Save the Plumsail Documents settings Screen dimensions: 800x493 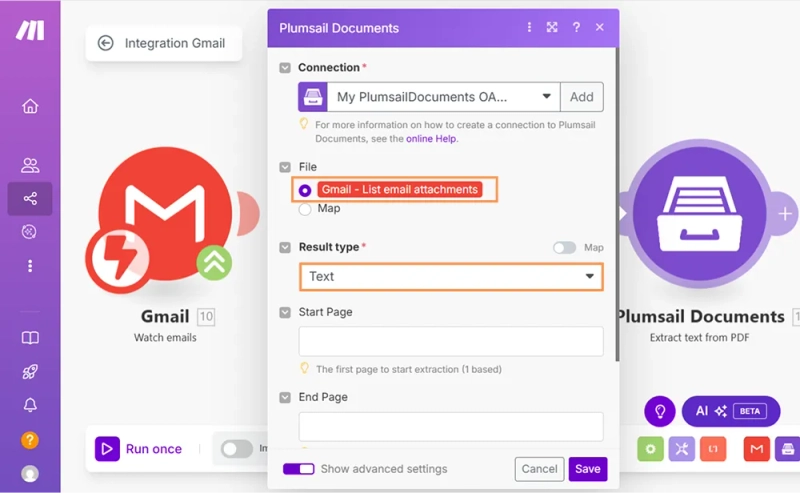point(588,469)
